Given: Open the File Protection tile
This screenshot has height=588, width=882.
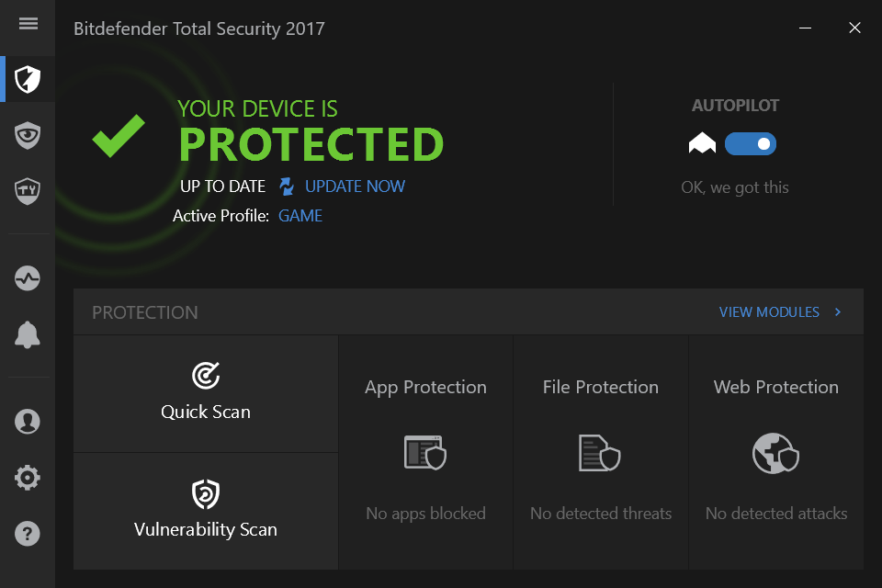Looking at the screenshot, I should point(601,452).
